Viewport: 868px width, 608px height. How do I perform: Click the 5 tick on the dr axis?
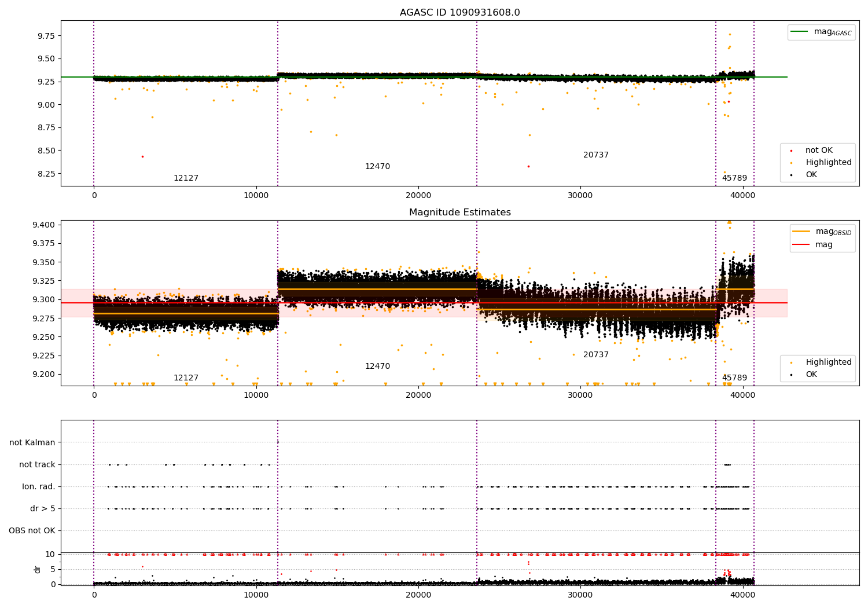[53, 569]
